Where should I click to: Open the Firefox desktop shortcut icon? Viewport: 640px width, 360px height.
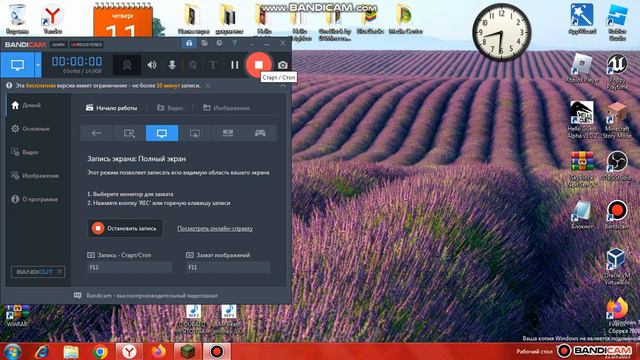tap(617, 310)
